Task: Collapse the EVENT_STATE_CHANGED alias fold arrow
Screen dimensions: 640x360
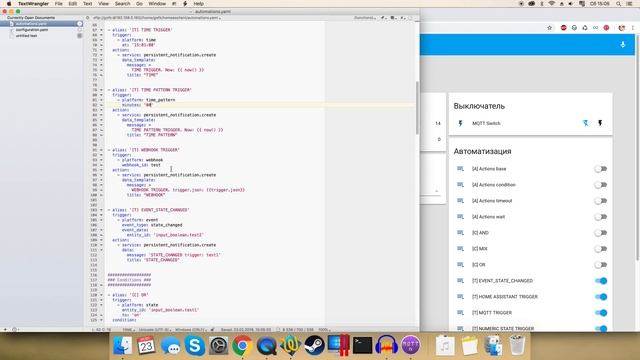Action: [x=101, y=210]
